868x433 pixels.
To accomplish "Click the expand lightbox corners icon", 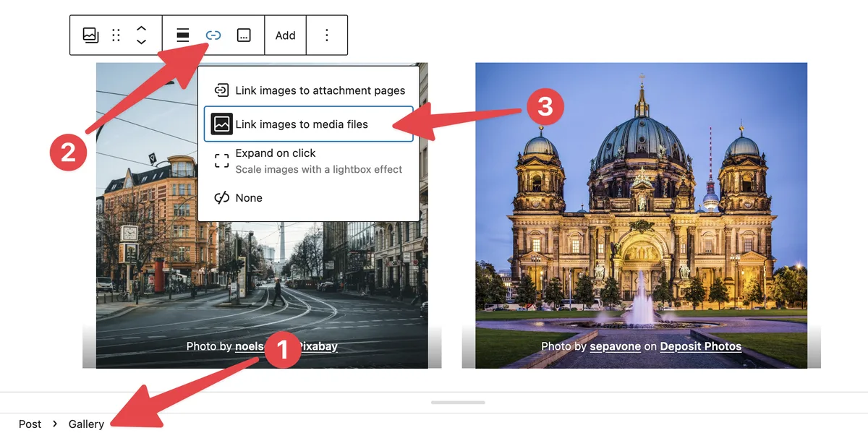I will coord(222,161).
